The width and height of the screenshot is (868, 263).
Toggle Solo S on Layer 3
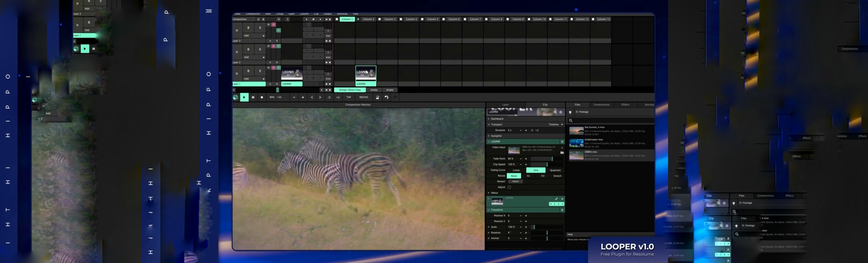260,28
